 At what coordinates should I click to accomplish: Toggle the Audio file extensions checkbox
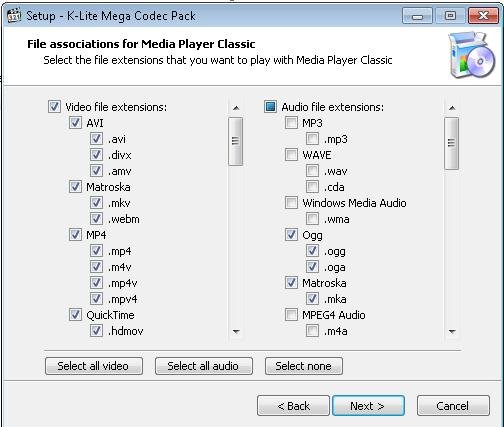[270, 107]
